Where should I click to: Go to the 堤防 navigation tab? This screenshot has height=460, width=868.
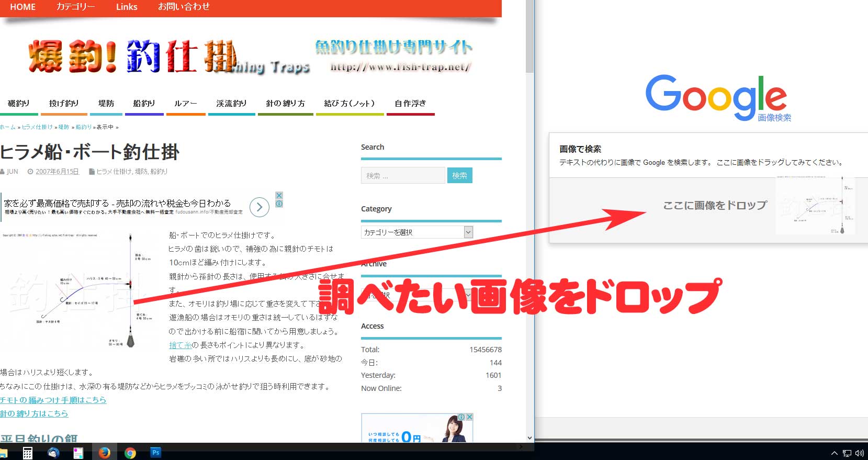tap(106, 104)
